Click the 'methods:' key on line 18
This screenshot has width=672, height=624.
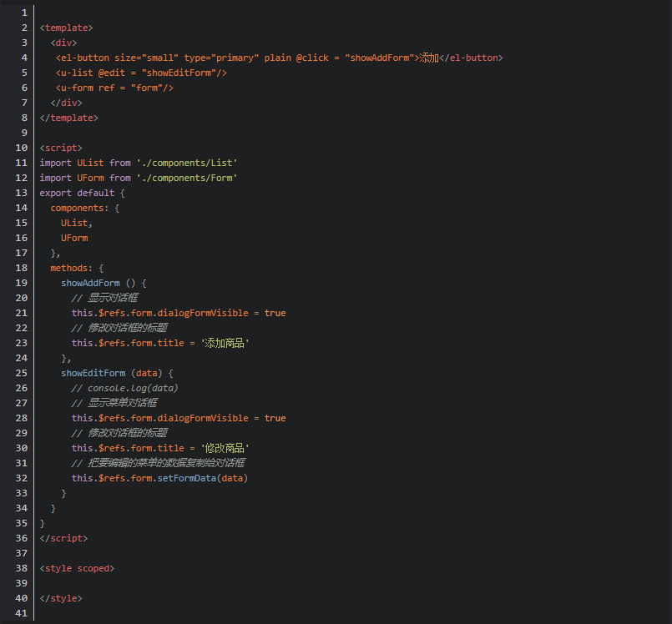pos(72,268)
